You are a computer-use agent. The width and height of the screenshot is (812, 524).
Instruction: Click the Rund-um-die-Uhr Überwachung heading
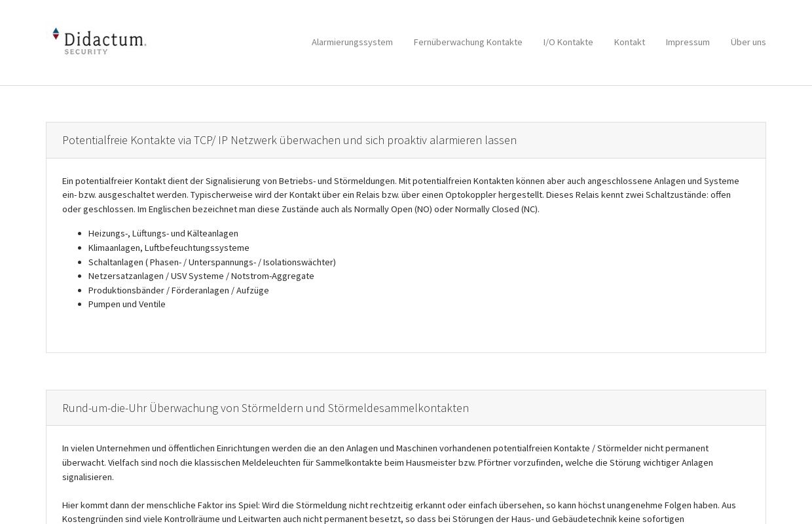(x=265, y=407)
